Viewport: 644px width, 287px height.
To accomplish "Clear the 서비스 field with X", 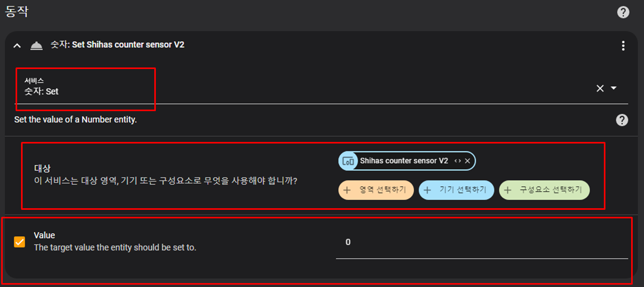I will coord(600,88).
